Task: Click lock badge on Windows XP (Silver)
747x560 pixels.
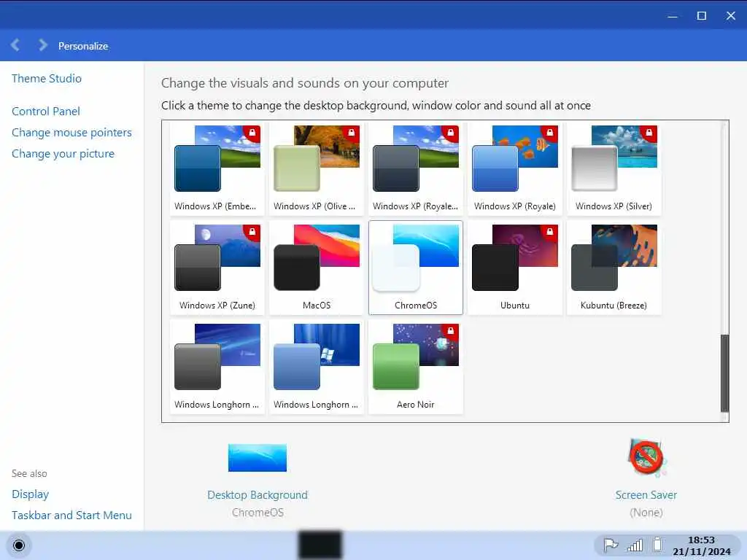Action: (x=649, y=133)
